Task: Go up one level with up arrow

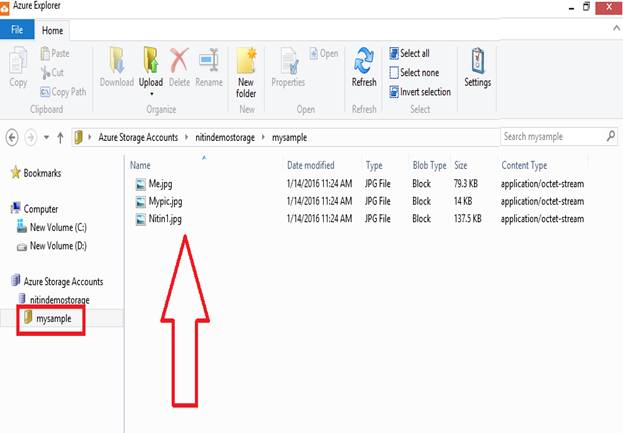Action: [60, 138]
